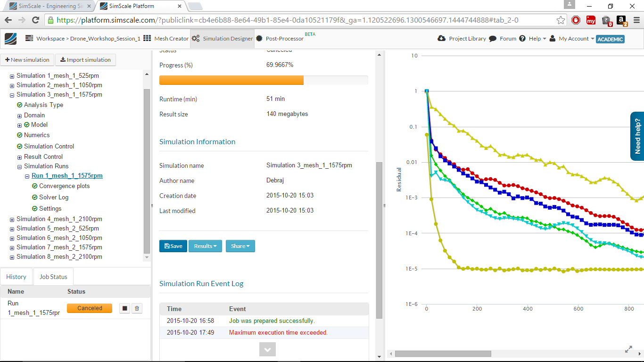Click the ACADEMIC badge
This screenshot has height=362, width=644.
[610, 39]
